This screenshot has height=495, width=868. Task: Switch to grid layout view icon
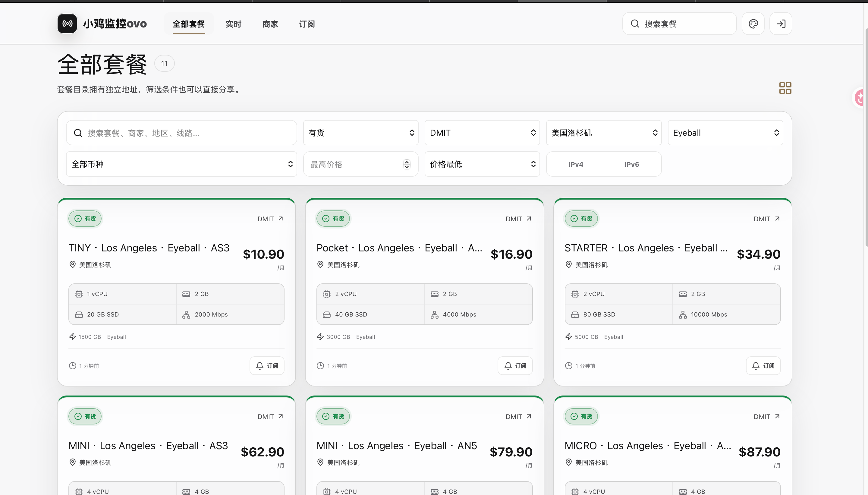(x=785, y=88)
